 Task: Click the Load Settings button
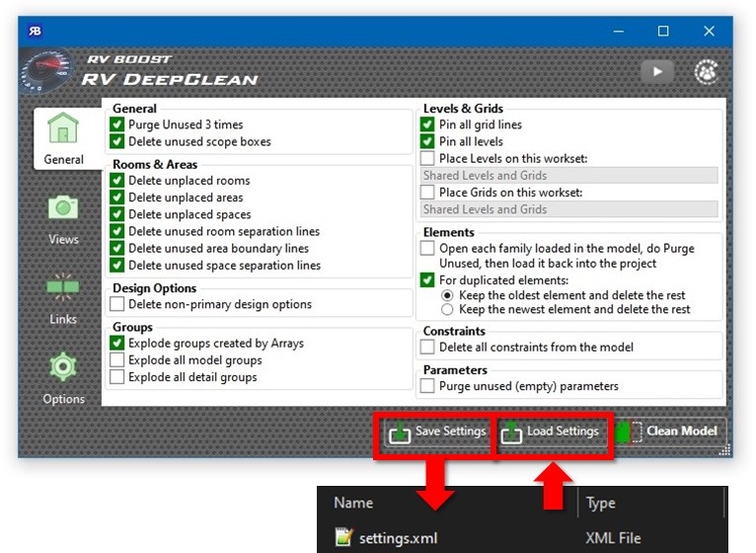coord(550,432)
